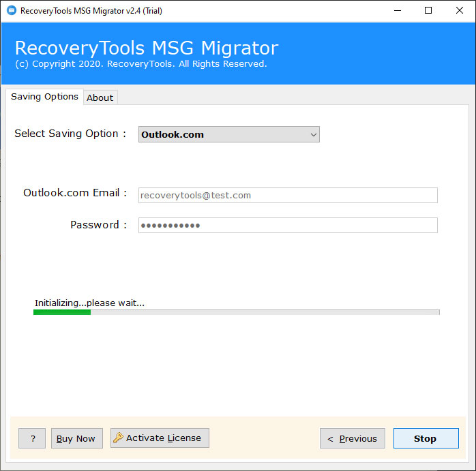Click the 'Outlook.com Email :' label

pos(75,193)
